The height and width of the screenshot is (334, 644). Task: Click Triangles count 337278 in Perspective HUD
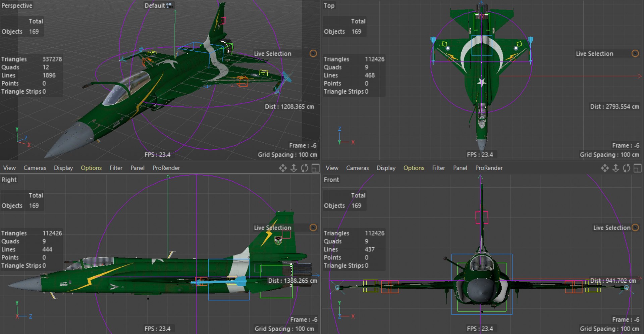pos(52,59)
